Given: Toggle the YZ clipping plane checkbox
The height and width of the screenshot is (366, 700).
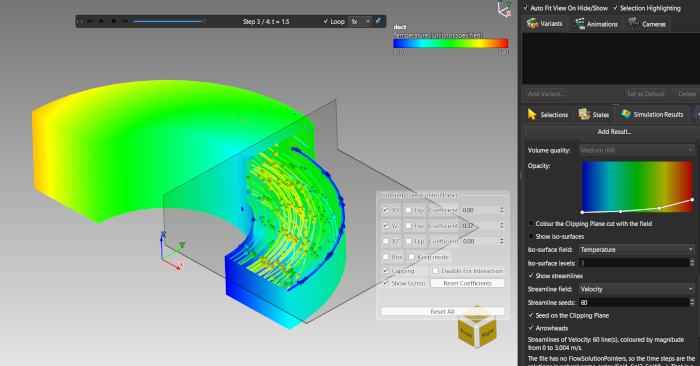Looking at the screenshot, I should pos(385,225).
